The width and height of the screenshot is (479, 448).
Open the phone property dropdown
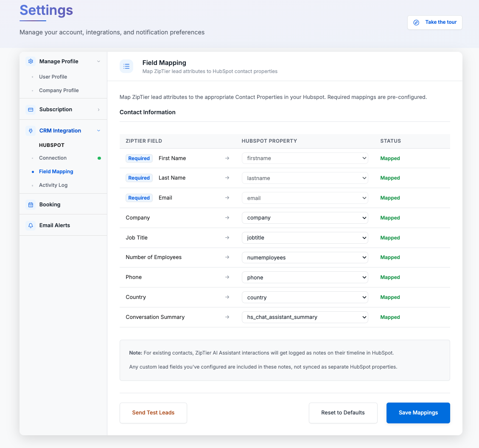305,277
